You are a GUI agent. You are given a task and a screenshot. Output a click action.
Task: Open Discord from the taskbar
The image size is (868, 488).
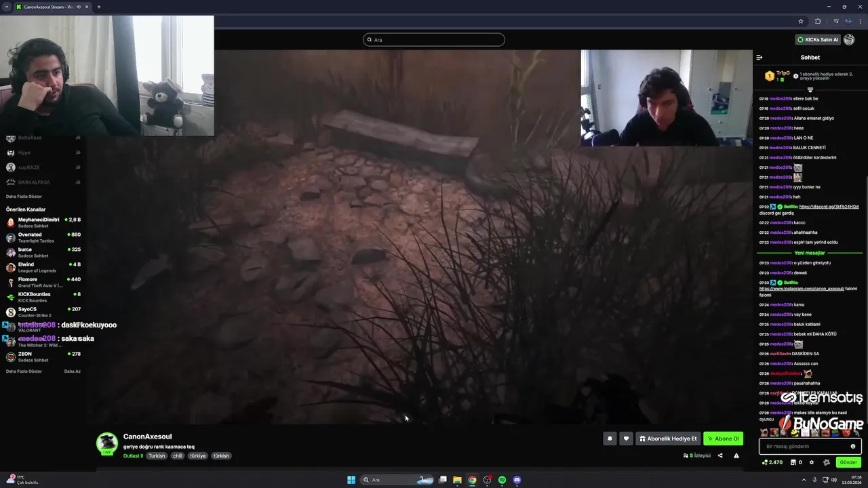point(517,480)
